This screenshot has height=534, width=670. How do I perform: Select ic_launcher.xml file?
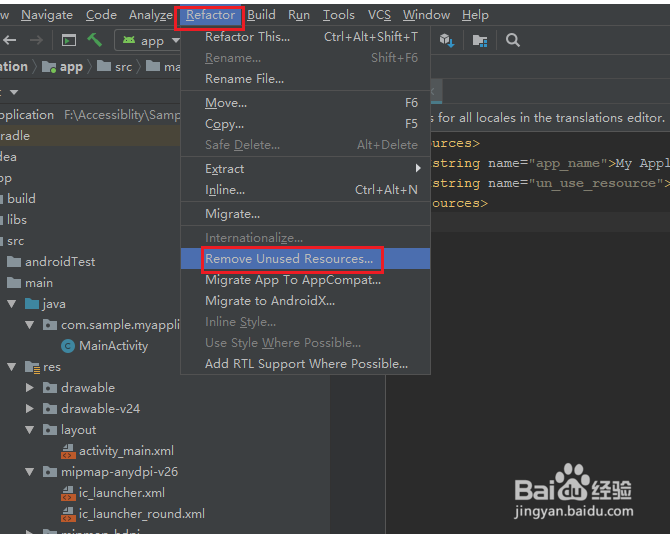tap(121, 493)
